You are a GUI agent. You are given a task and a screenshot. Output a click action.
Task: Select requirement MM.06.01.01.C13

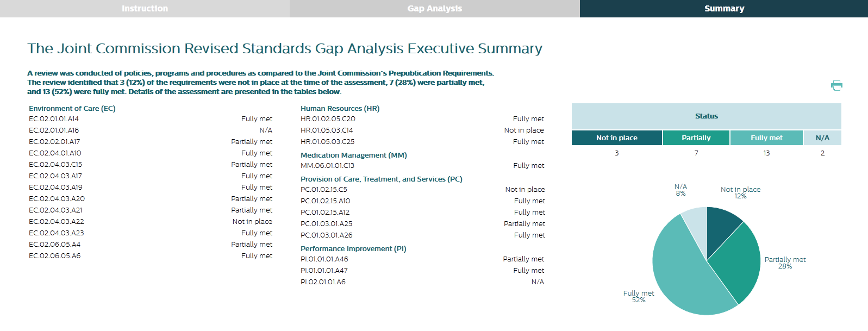pyautogui.click(x=327, y=166)
